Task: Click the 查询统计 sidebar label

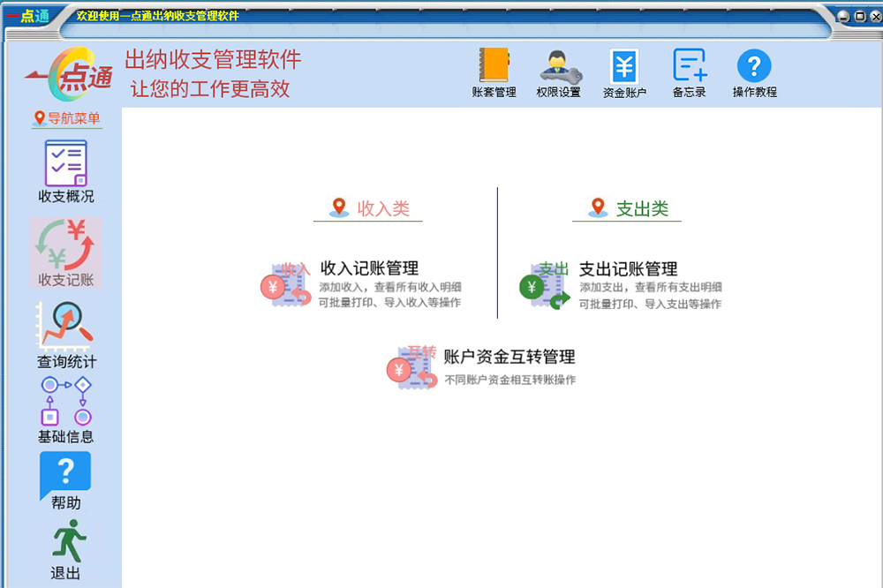Action: click(66, 362)
